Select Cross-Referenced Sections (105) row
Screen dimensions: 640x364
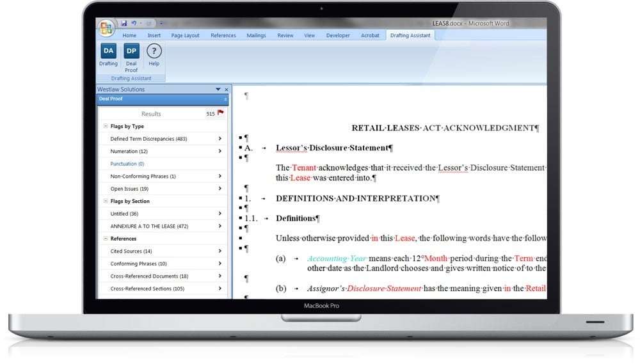[163, 289]
